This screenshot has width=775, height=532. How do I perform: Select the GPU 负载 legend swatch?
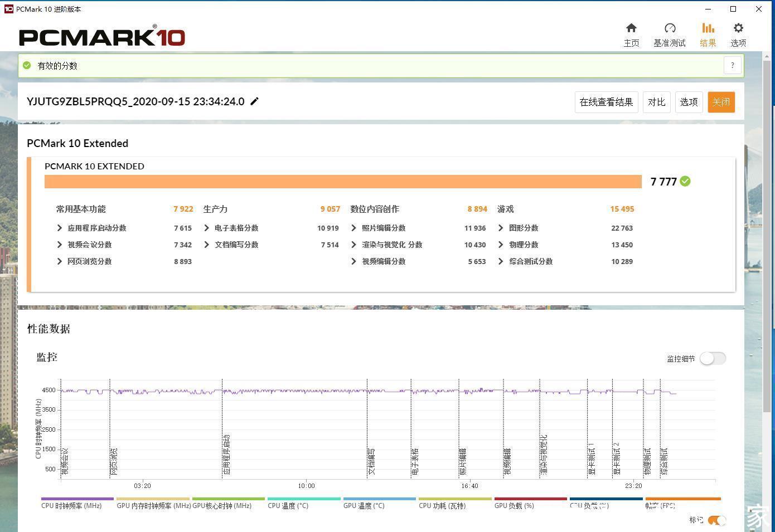pyautogui.click(x=531, y=499)
